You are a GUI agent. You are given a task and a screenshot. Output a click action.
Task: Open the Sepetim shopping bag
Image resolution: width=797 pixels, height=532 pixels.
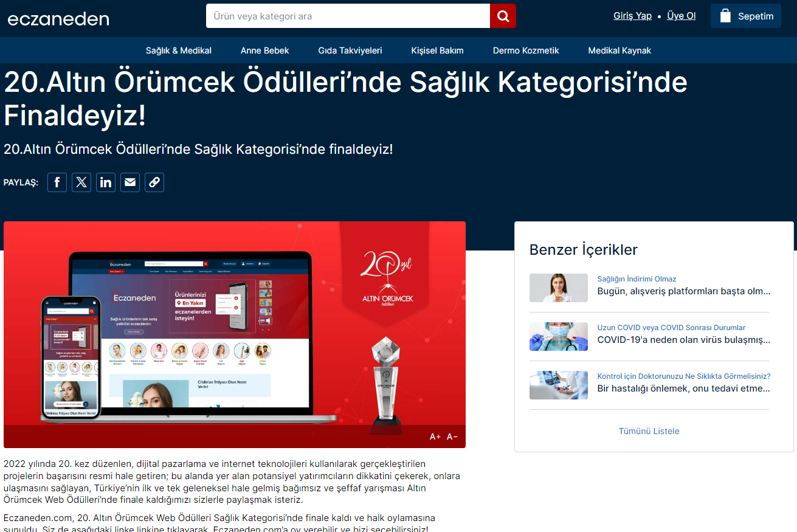[x=745, y=16]
